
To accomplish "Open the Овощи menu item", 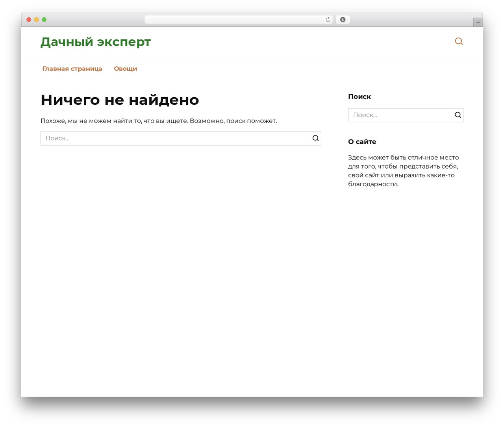I will (126, 69).
